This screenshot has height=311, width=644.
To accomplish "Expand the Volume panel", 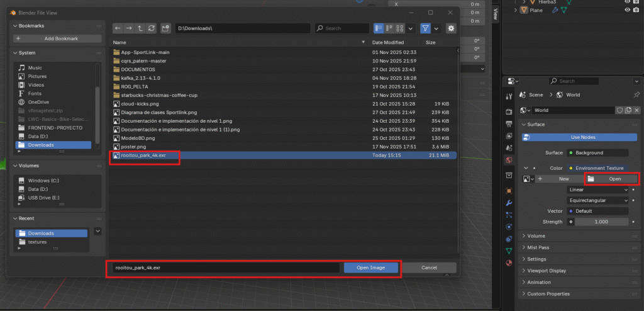I will [524, 236].
